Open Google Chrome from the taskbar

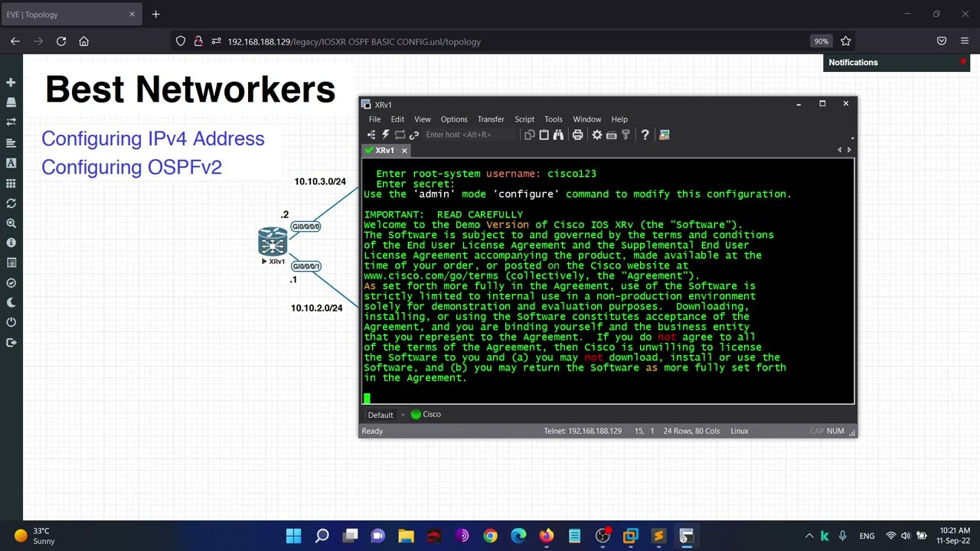(490, 536)
